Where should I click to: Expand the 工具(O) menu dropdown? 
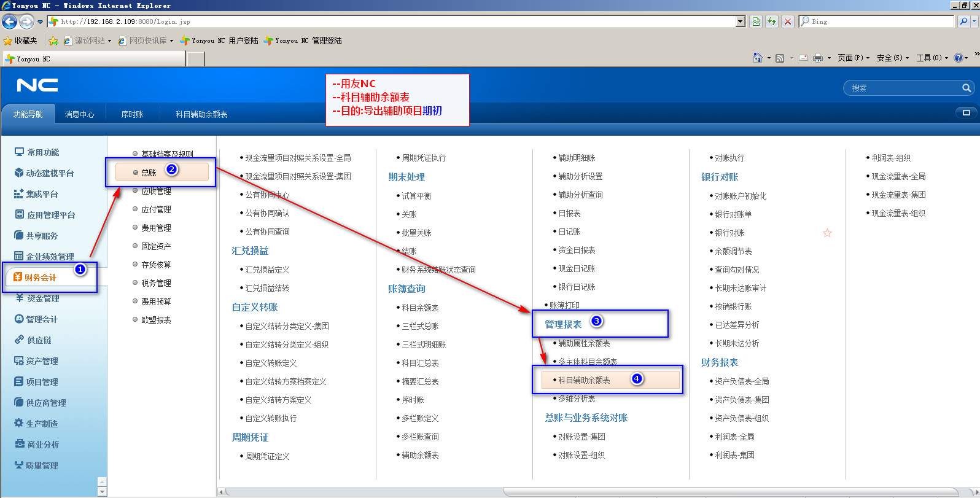[932, 58]
